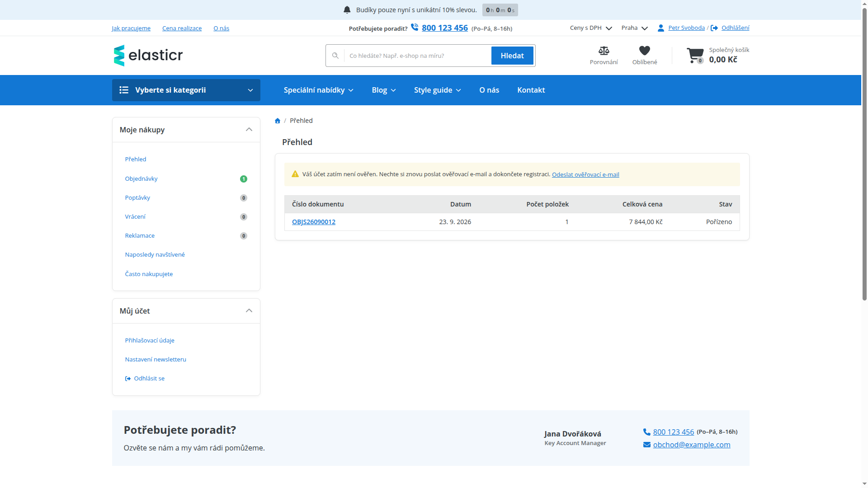Image resolution: width=868 pixels, height=488 pixels.
Task: Open Často nakupujete list
Action: [x=149, y=274]
